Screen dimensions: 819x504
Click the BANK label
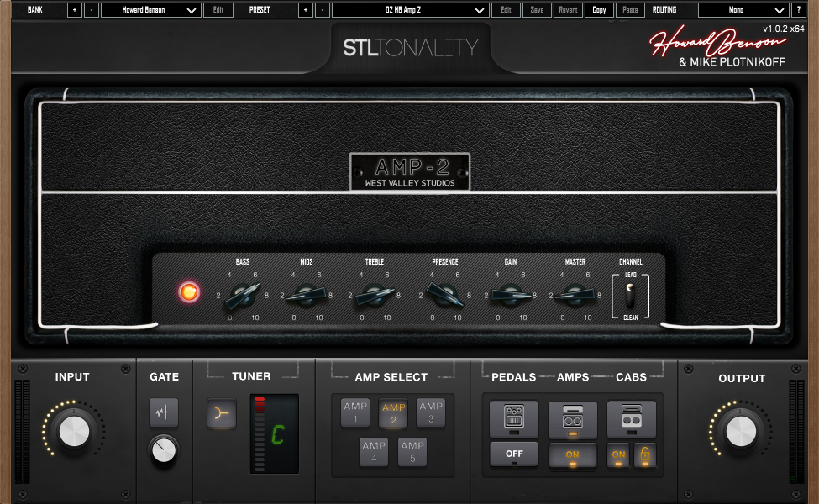[x=35, y=10]
